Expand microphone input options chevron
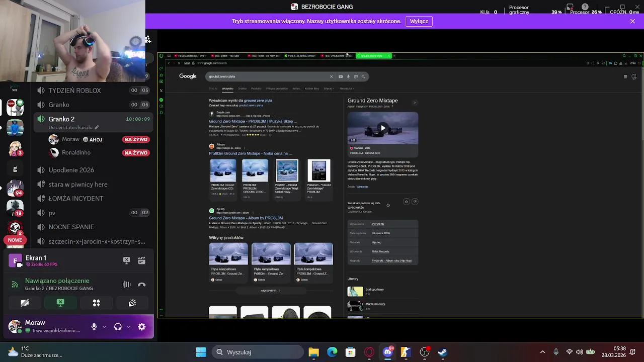 coord(104,327)
